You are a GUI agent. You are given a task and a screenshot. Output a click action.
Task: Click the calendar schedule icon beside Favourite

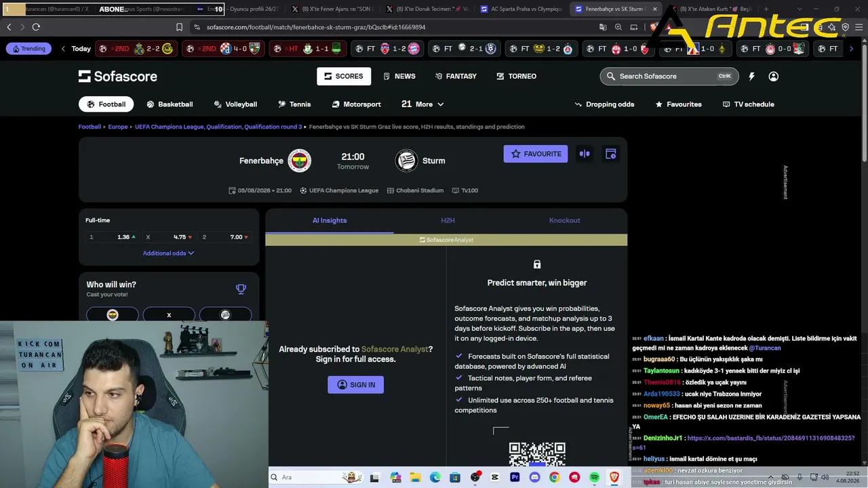(610, 154)
